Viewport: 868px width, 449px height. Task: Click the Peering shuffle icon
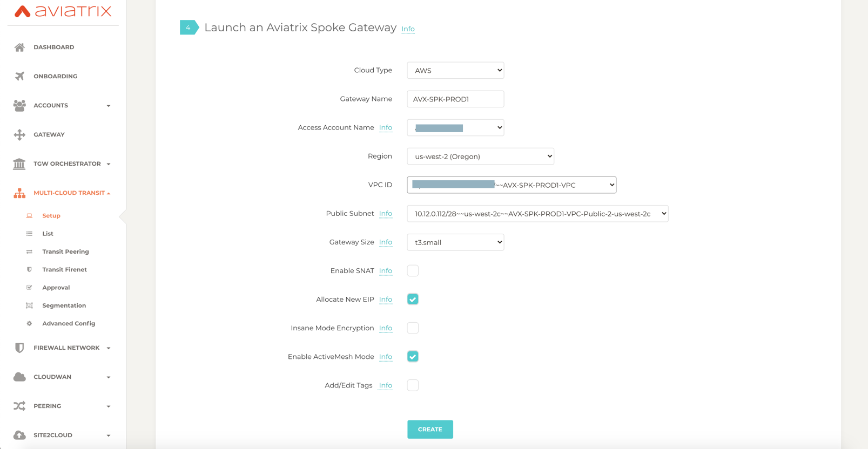point(19,406)
